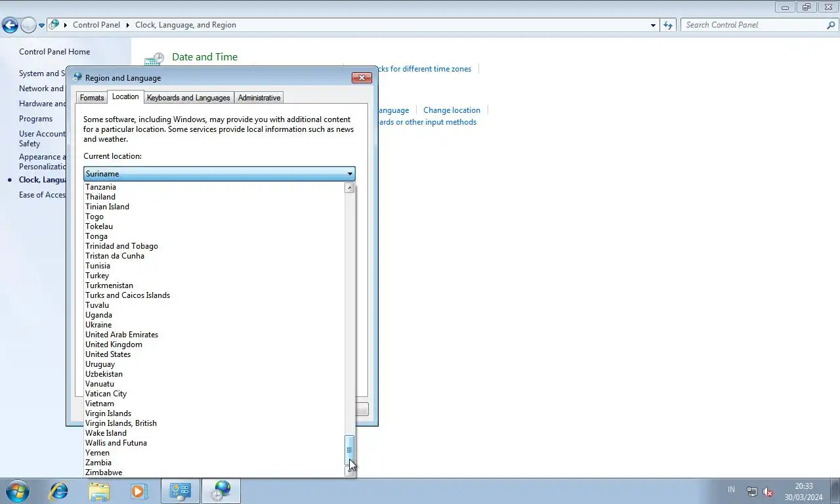Viewport: 840px width, 504px height.
Task: Select Uruguay from the list
Action: click(215, 364)
